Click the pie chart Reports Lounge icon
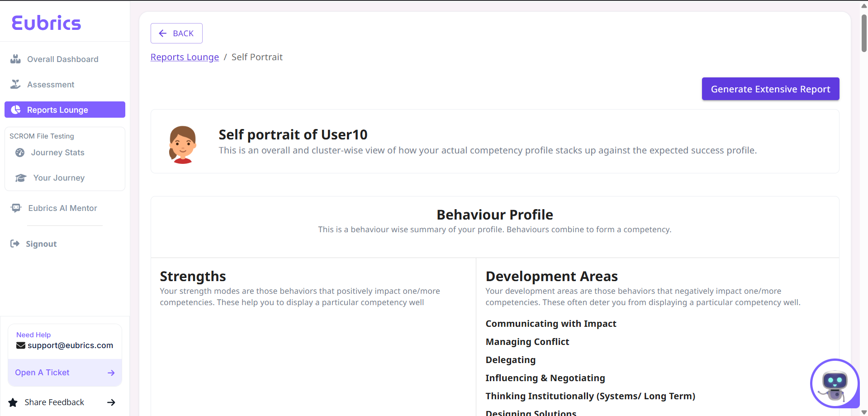The height and width of the screenshot is (416, 868). pos(16,110)
